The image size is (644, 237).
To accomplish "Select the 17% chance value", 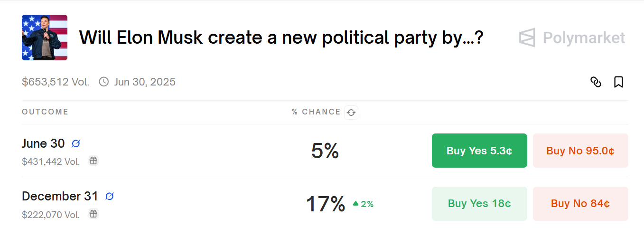I will tap(325, 204).
